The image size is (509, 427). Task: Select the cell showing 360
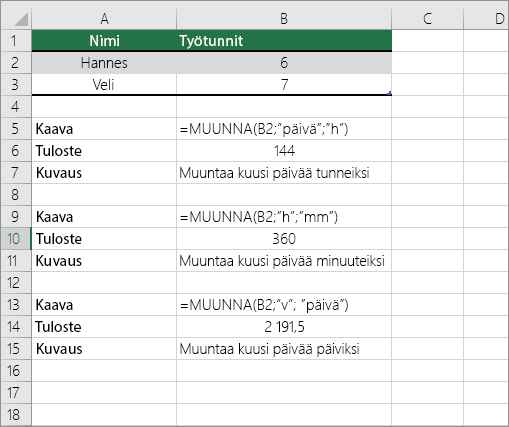tap(284, 239)
